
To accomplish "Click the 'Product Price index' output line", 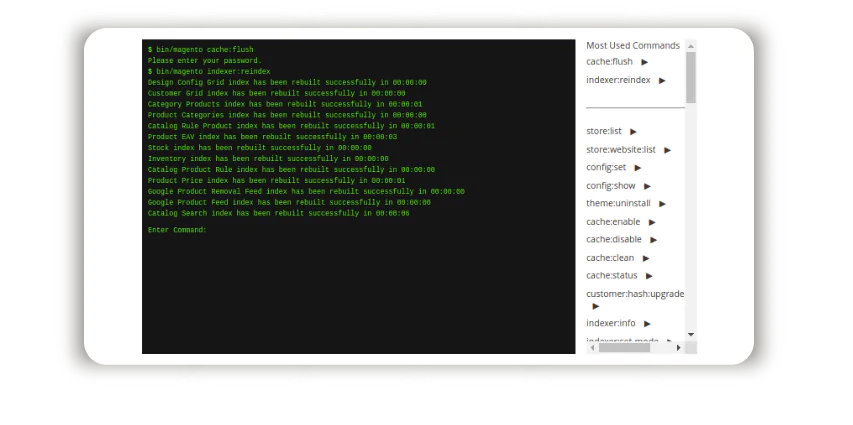I will pos(276,181).
